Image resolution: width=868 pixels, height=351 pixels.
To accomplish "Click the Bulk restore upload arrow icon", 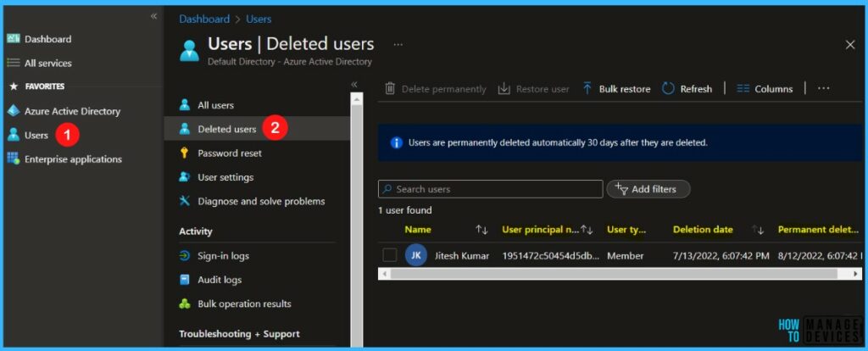I will click(587, 88).
